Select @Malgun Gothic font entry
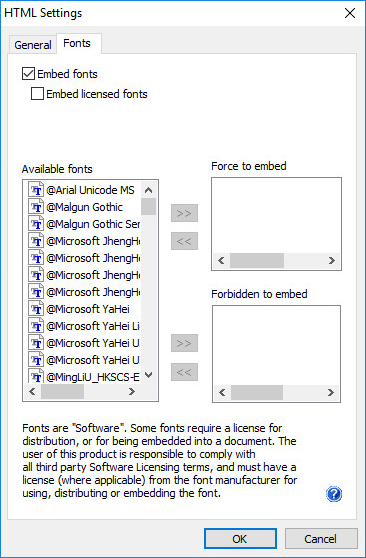Screen dimensions: 366x558 84,207
